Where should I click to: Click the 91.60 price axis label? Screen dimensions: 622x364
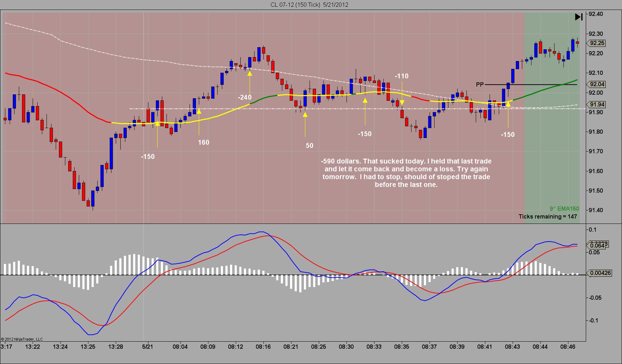(596, 171)
